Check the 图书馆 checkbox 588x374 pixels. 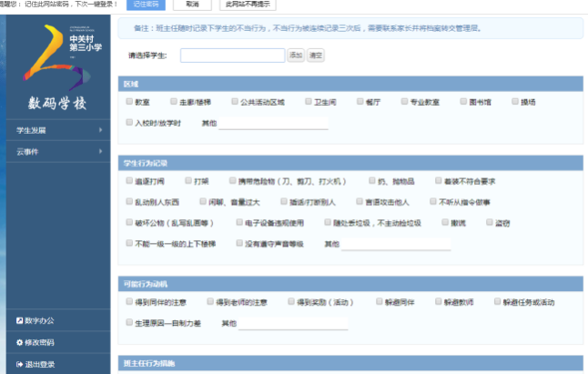(x=463, y=101)
